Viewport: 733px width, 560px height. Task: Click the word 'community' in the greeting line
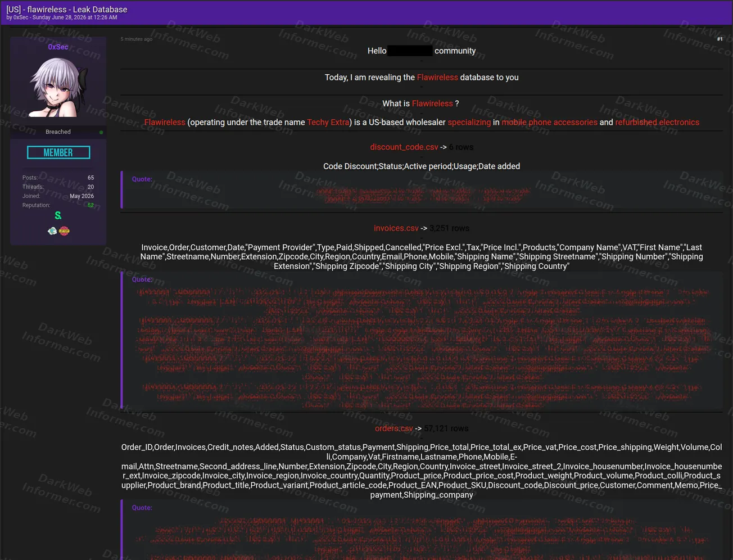click(455, 51)
